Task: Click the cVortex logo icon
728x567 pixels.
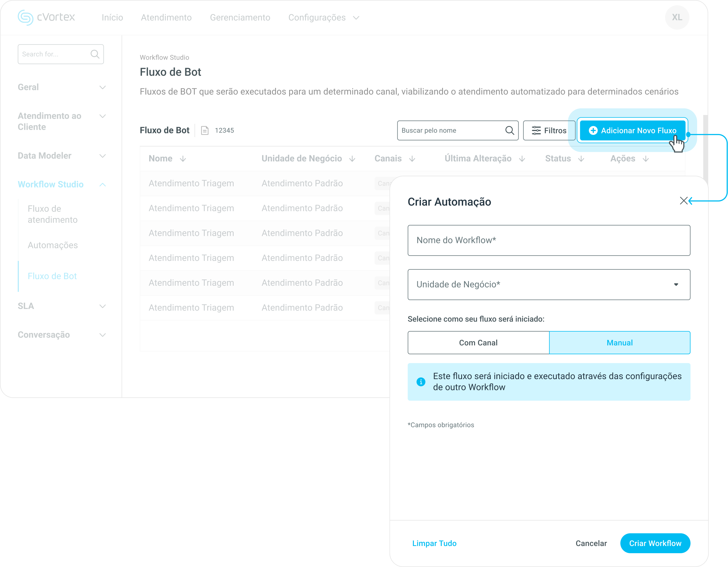Action: 25,17
